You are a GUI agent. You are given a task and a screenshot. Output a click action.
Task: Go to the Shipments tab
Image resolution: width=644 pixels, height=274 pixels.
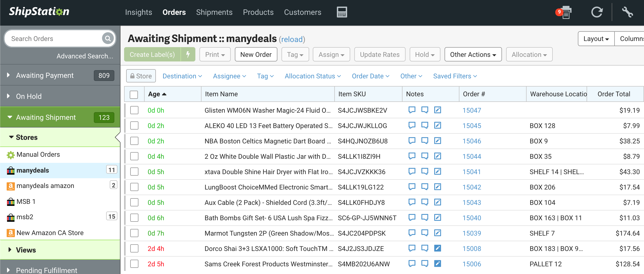tap(214, 12)
